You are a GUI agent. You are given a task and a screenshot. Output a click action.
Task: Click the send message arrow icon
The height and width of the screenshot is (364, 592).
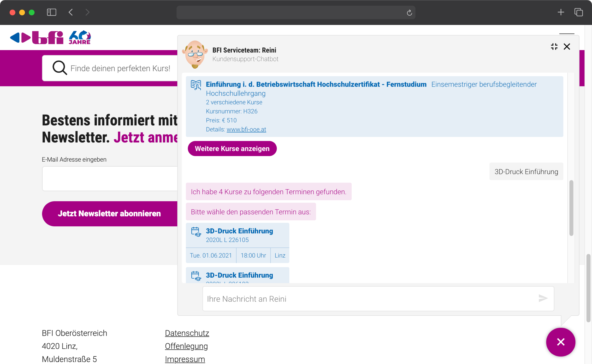click(x=543, y=298)
